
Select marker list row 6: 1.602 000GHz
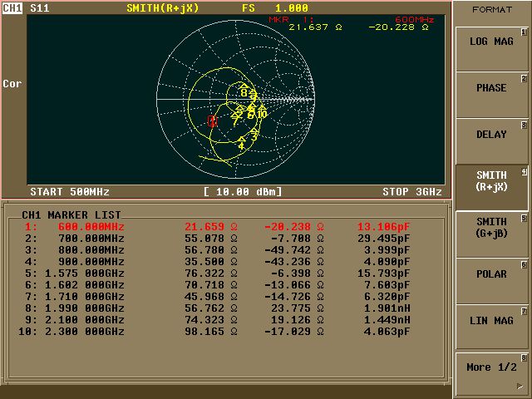pos(217,284)
